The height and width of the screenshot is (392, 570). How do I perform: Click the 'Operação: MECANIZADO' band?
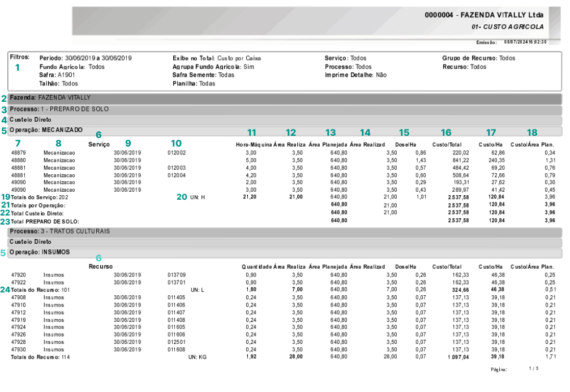(285, 130)
